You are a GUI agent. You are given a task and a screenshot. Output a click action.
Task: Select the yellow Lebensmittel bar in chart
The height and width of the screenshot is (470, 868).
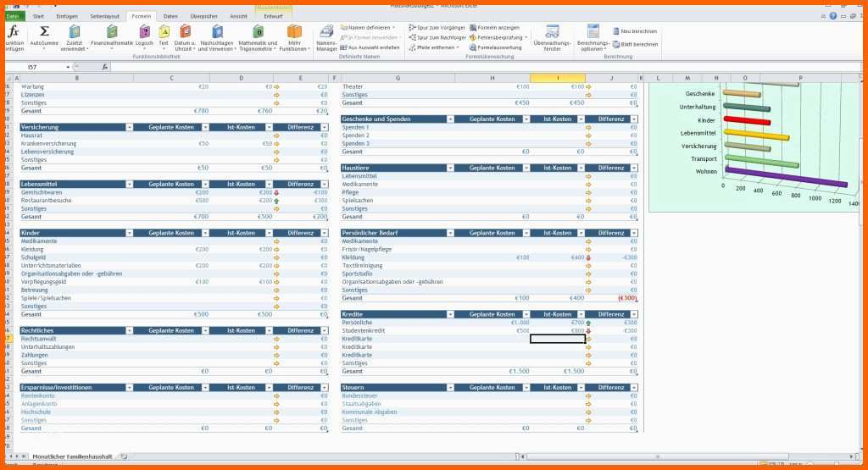coord(756,135)
